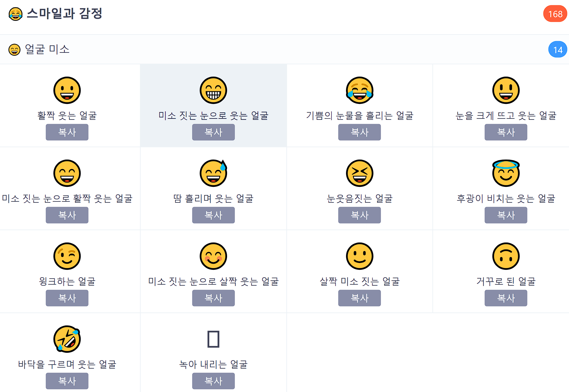569x392 pixels.
Task: Select the melting face emoji 녹아 내리는 얼굴
Action: pos(213,339)
